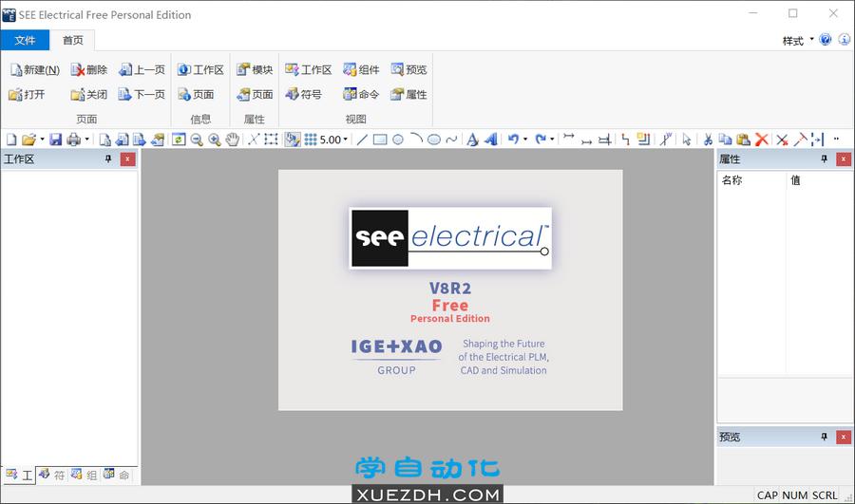Toggle the grid dots icon
Screen dimensions: 855x504
311,140
